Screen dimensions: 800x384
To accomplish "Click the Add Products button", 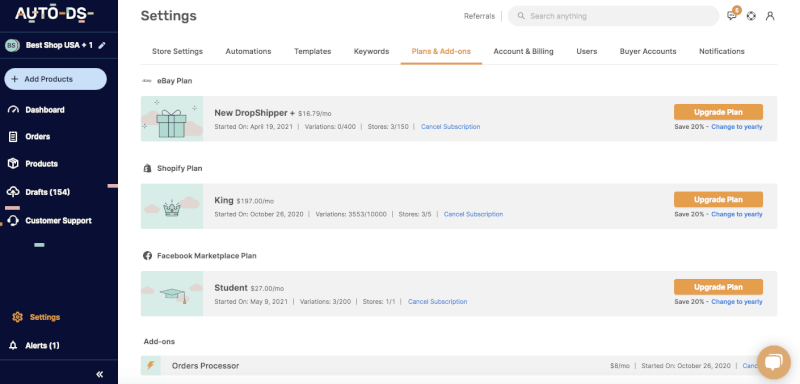I will (56, 79).
